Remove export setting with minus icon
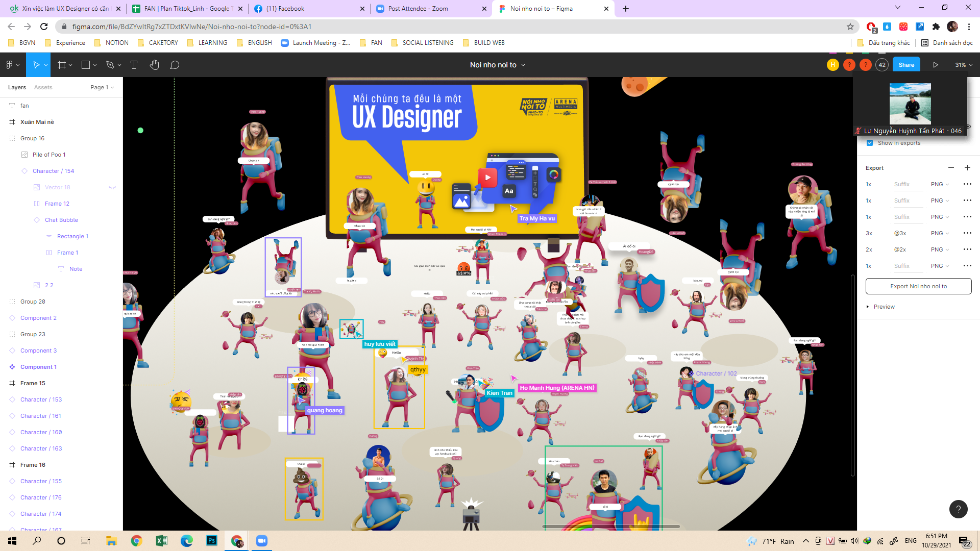Viewport: 980px width, 551px height. click(951, 168)
